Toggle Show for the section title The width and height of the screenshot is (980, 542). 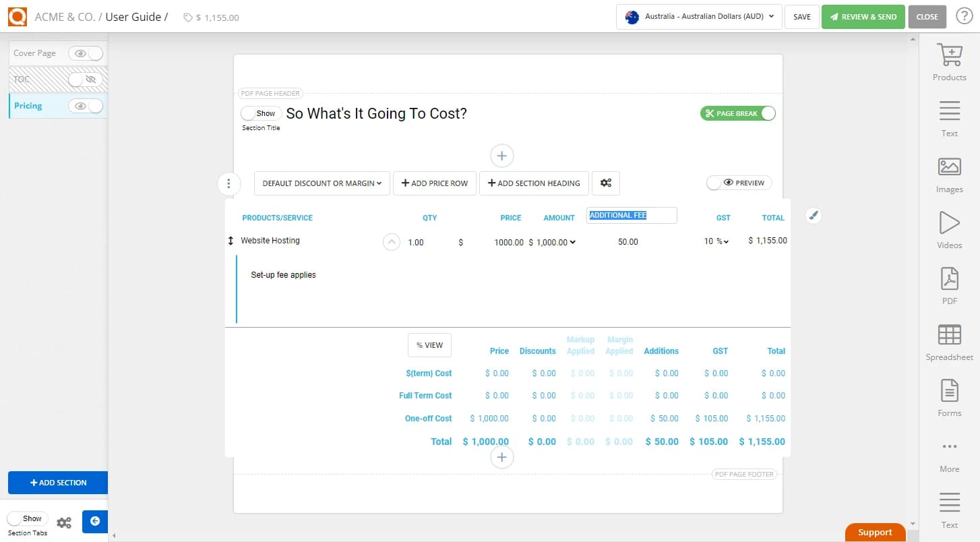[x=260, y=113]
